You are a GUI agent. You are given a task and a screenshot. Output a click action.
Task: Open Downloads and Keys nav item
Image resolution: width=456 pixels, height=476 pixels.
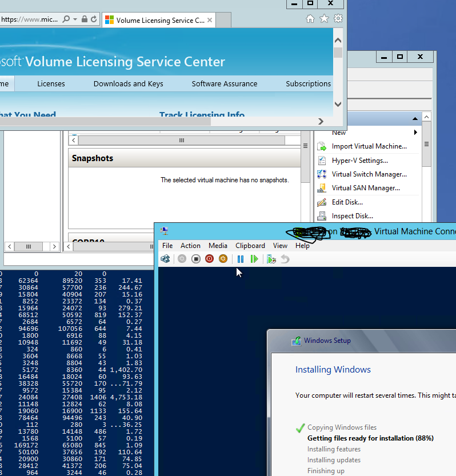click(x=129, y=84)
